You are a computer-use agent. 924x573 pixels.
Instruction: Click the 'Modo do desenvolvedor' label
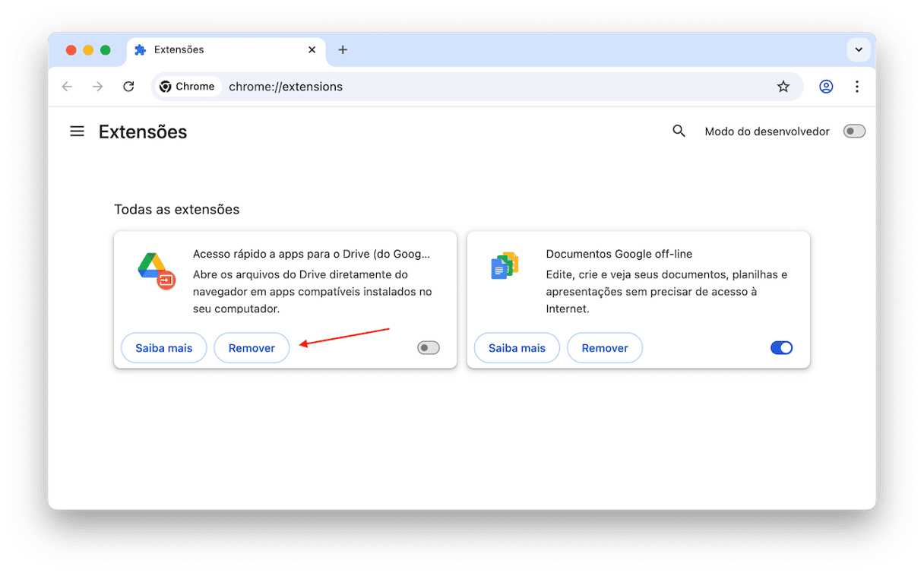click(767, 131)
